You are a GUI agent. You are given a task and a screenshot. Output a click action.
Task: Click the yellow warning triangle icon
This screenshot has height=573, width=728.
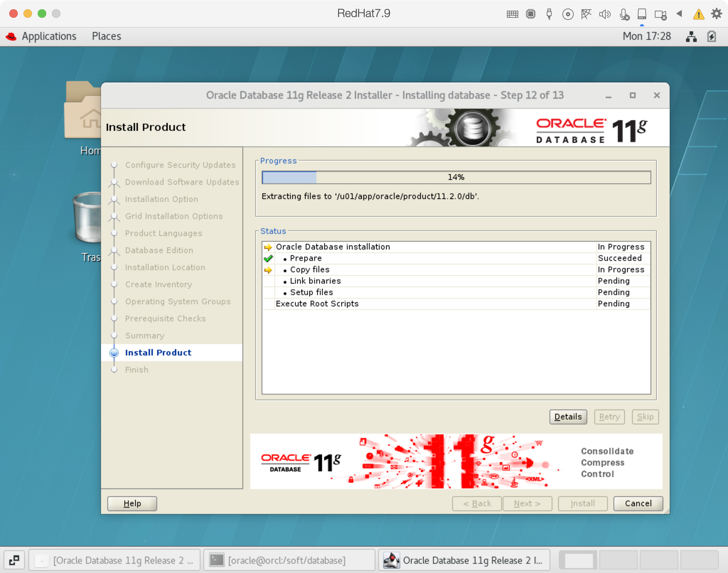tap(698, 14)
